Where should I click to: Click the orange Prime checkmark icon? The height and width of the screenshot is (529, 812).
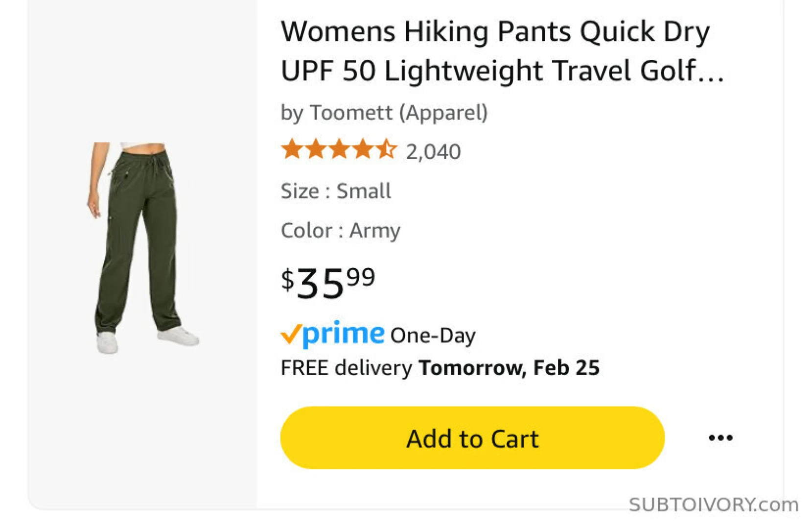(290, 335)
